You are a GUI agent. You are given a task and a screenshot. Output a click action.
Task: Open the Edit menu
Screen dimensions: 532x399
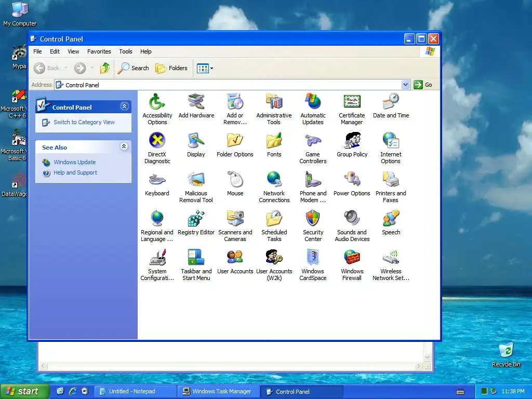tap(55, 51)
